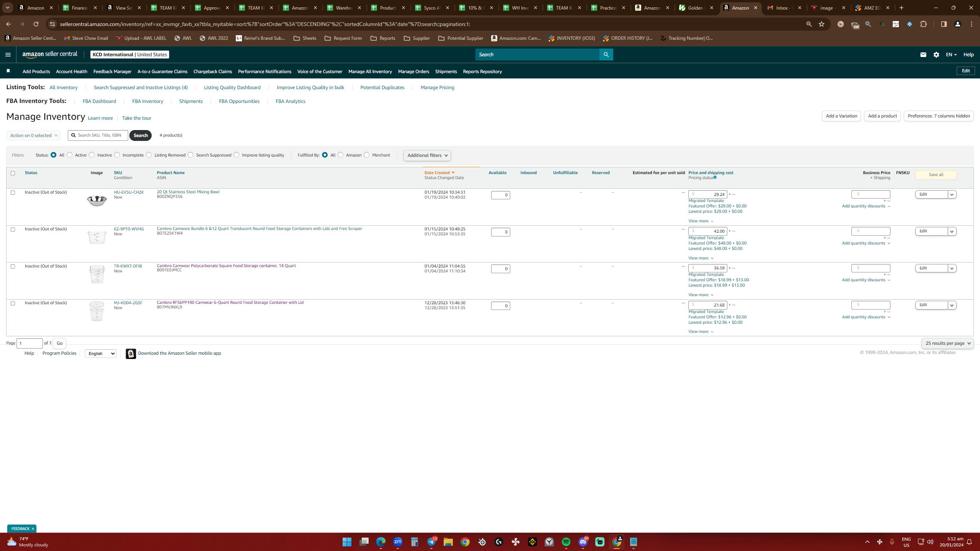Open Manage Orders in the favorites bar

pyautogui.click(x=413, y=72)
